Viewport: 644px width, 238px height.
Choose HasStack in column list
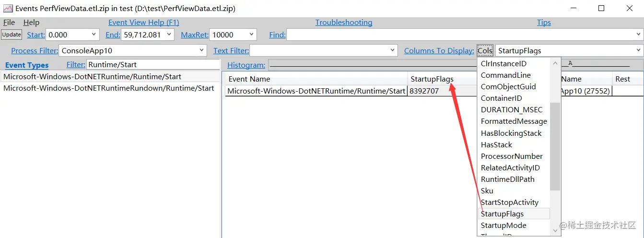[514, 145]
